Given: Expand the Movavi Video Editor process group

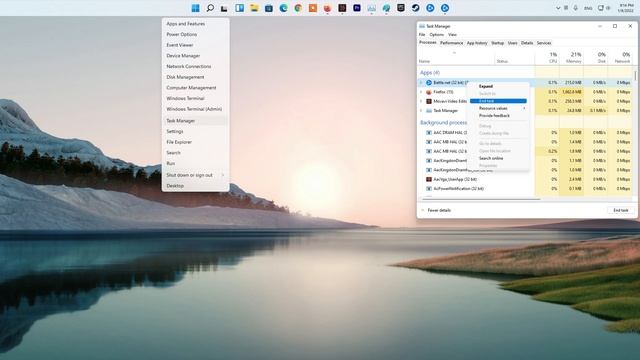Looking at the screenshot, I should click(421, 101).
